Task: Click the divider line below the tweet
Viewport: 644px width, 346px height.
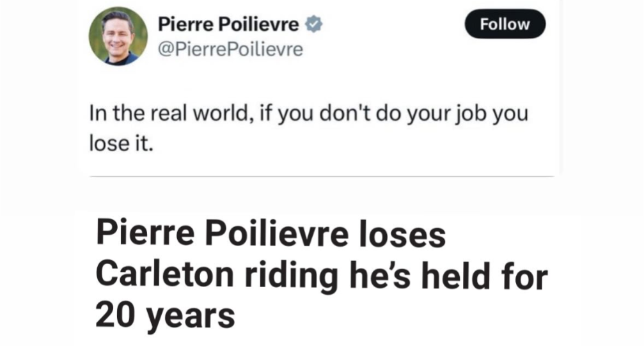Action: click(x=321, y=176)
